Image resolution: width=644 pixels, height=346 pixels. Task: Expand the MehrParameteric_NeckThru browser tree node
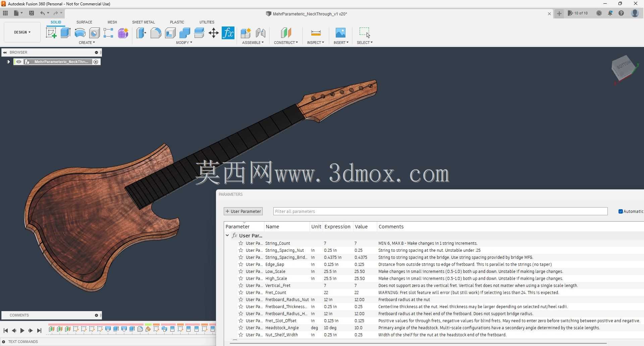click(x=8, y=62)
